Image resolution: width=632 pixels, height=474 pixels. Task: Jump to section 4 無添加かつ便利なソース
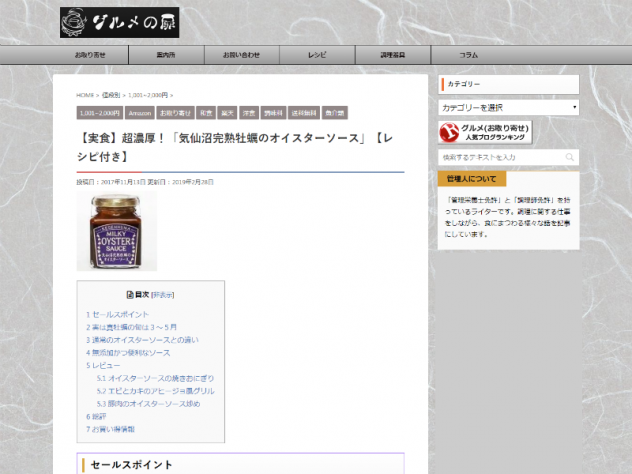[128, 353]
